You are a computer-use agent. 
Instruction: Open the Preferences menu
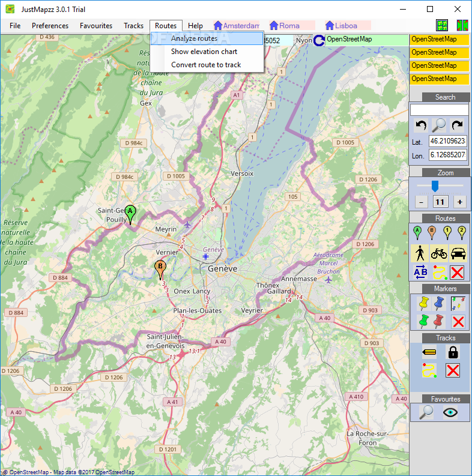[50, 26]
